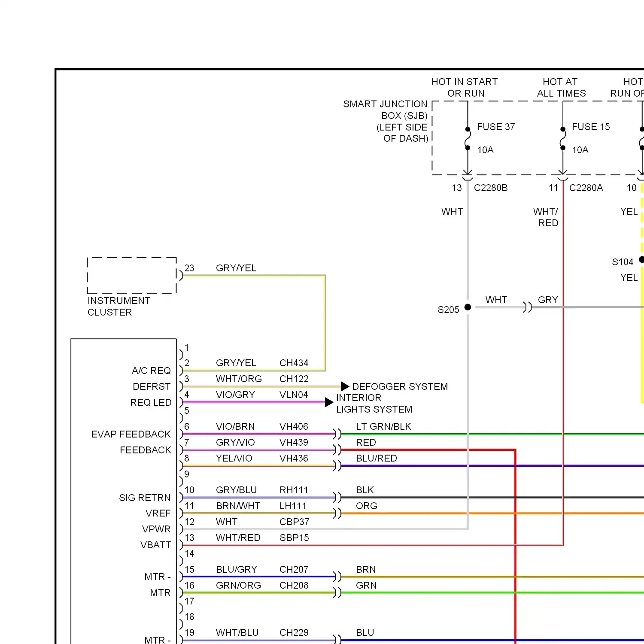Click the BLU/RED wire label
The width and height of the screenshot is (644, 644).
[x=376, y=458]
